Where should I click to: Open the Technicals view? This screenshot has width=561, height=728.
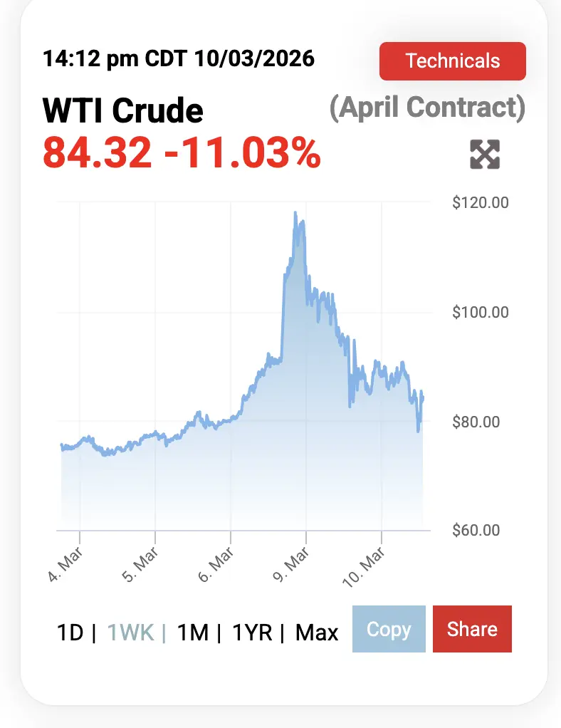pos(453,61)
